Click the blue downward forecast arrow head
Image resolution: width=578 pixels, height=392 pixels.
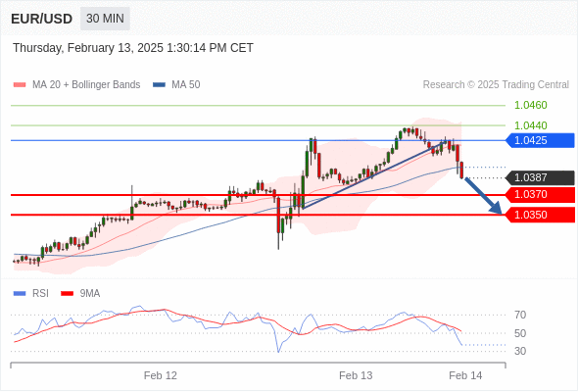[496, 209]
